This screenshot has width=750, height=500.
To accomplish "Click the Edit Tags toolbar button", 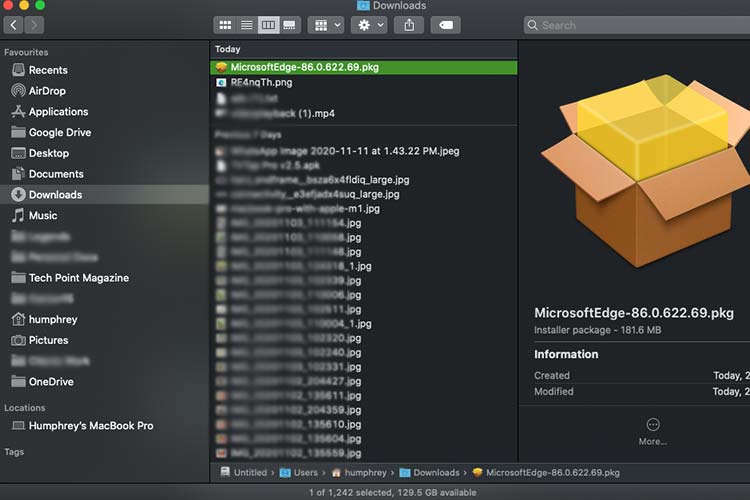I will (x=446, y=25).
